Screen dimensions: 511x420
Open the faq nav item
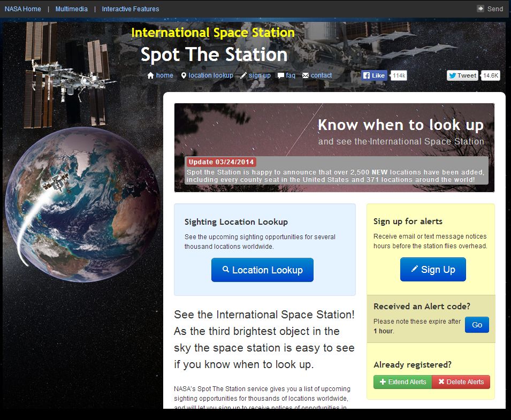coord(291,75)
